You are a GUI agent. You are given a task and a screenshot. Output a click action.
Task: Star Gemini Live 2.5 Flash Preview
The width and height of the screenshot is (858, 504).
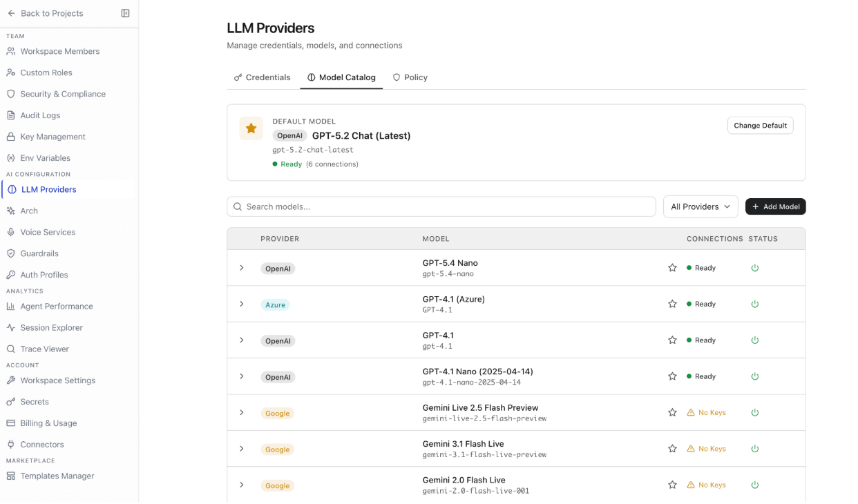672,412
